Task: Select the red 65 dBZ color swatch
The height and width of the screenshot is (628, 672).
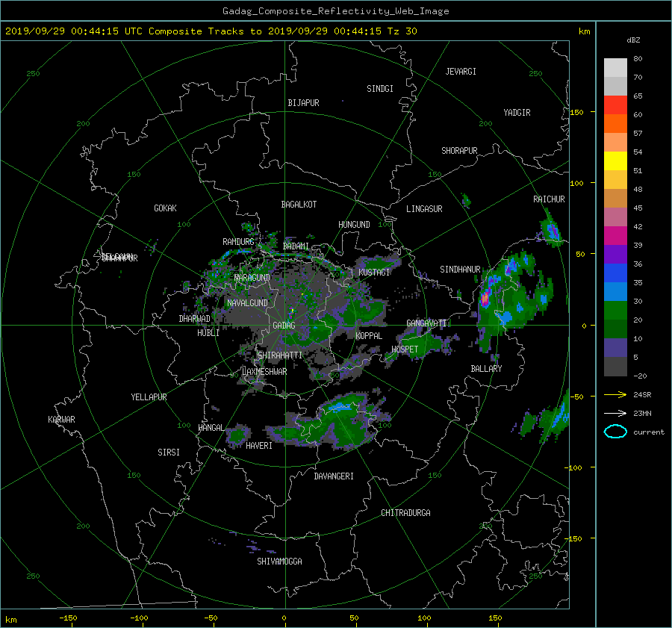Action: [x=615, y=105]
